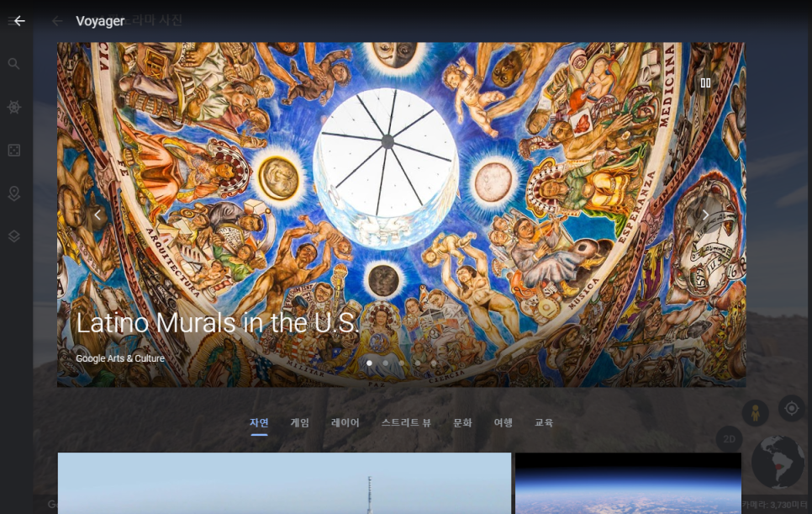Go back using the white arrow
The width and height of the screenshot is (812, 514).
[x=19, y=21]
